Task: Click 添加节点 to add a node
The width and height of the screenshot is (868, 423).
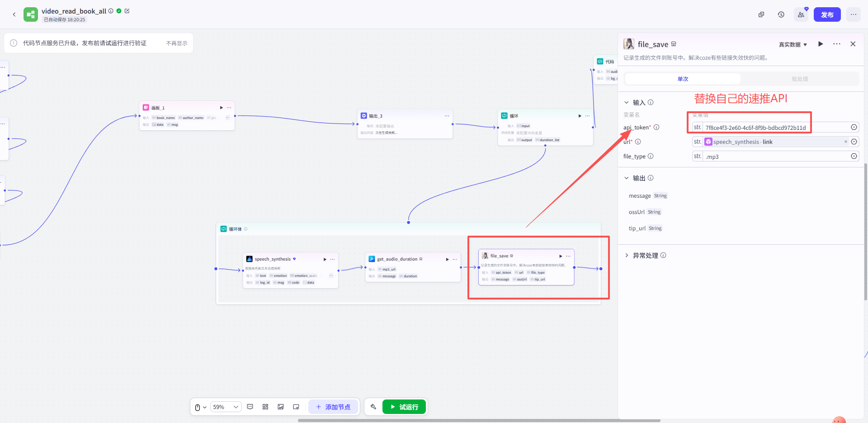Action: (x=333, y=407)
